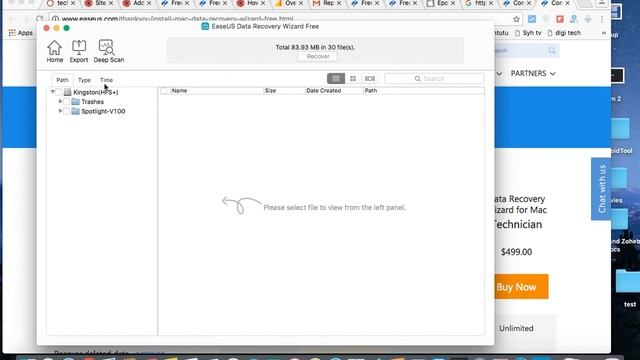Image resolution: width=640 pixels, height=360 pixels.
Task: Open Chrome three-dot menu
Action: [602, 19]
